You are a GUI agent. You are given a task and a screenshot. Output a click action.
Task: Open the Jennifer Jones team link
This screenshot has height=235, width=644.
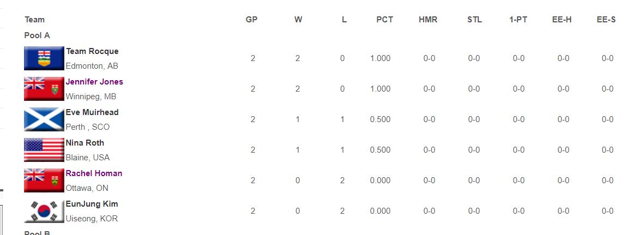(x=94, y=82)
